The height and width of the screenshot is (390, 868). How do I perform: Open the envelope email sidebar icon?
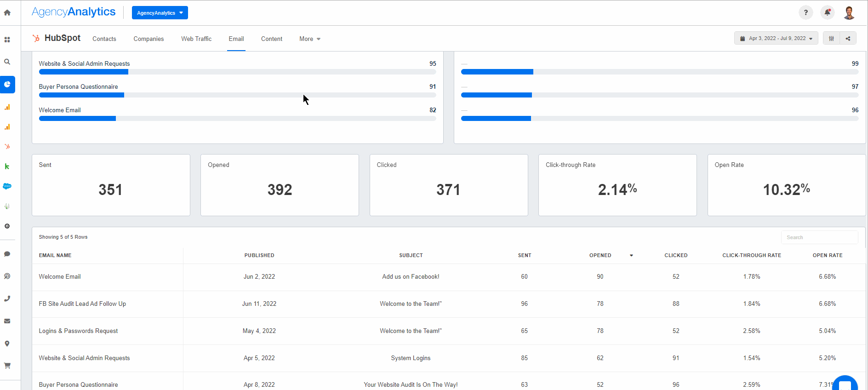click(7, 321)
